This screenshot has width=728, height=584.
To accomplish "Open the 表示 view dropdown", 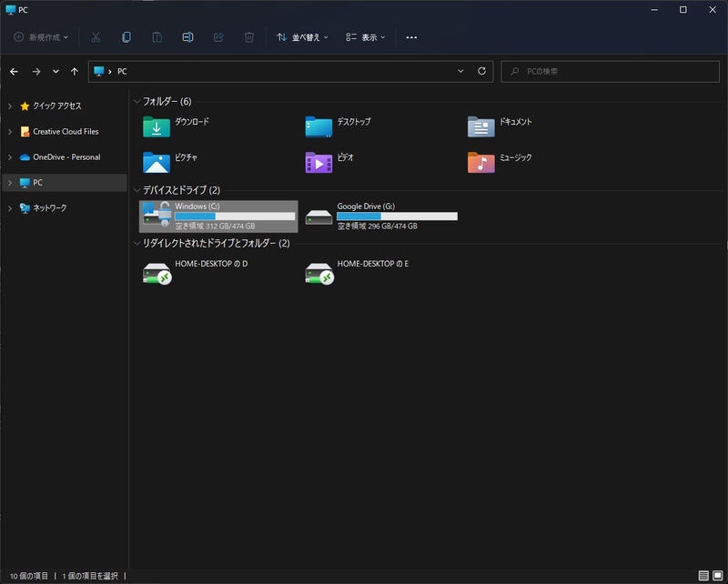I will tap(366, 37).
